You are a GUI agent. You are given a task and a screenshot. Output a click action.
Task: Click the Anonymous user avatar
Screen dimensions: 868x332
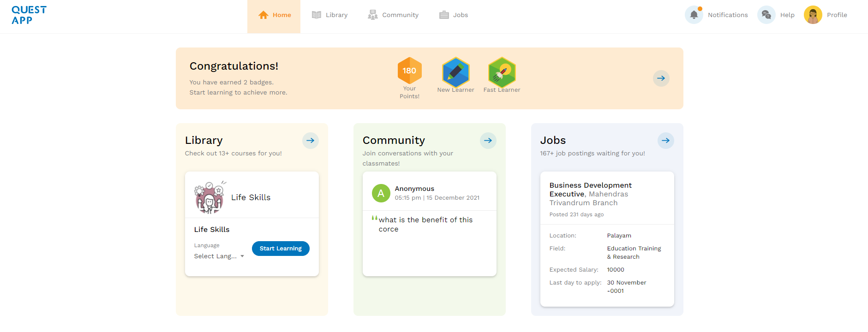click(x=381, y=193)
